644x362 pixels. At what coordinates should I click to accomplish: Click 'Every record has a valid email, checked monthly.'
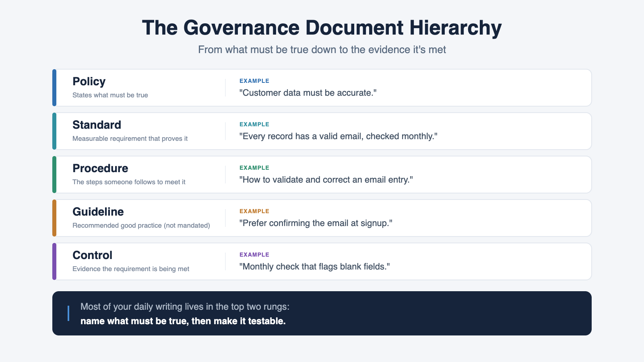[x=339, y=136]
